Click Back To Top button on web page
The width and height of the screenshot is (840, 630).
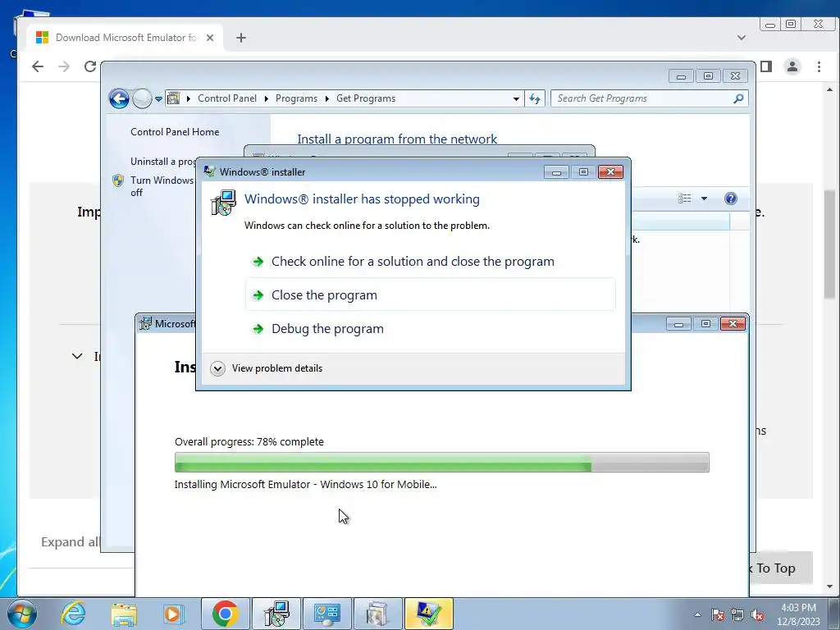coord(781,568)
